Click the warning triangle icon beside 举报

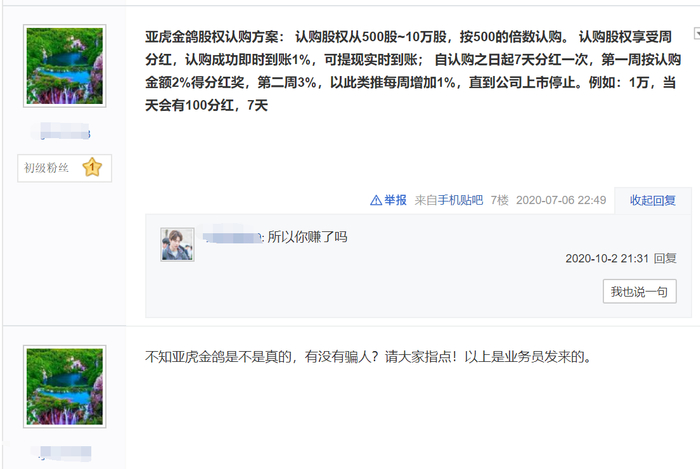click(376, 200)
